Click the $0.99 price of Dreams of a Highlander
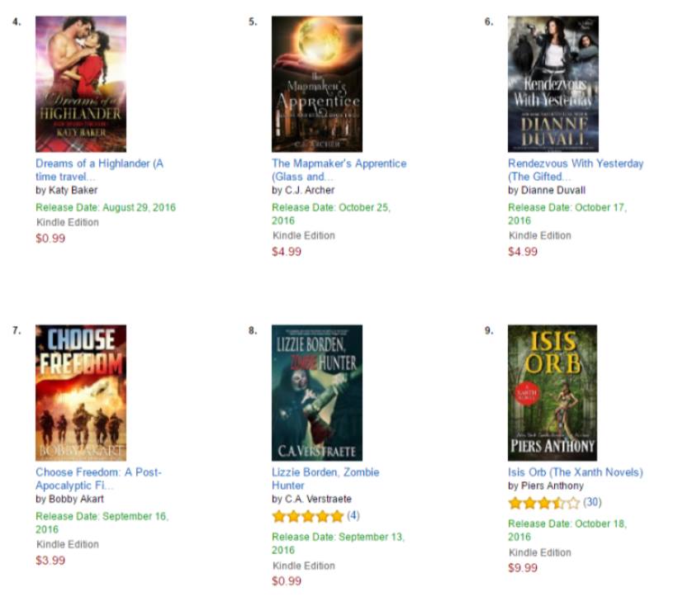The height and width of the screenshot is (616, 697). [x=50, y=238]
